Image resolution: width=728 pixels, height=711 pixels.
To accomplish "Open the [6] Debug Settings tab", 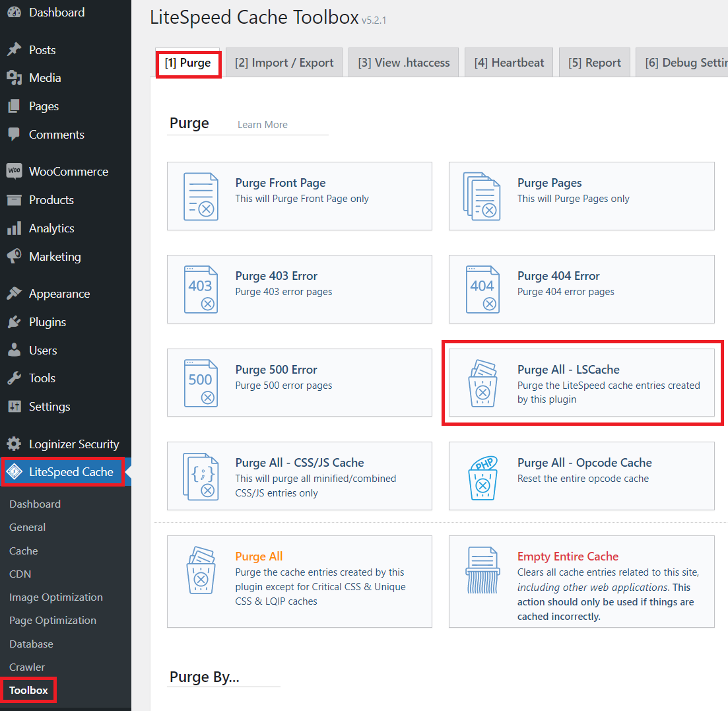I will pyautogui.click(x=682, y=63).
